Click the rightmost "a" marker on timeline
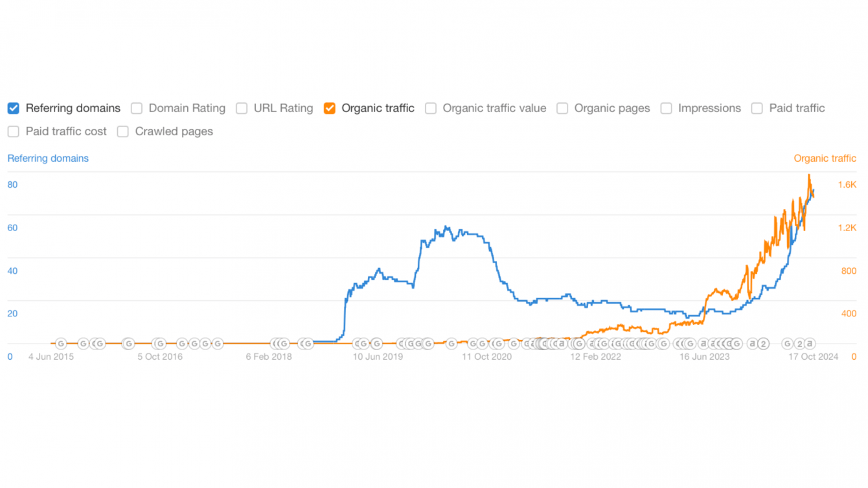The height and width of the screenshot is (488, 868). (x=809, y=344)
